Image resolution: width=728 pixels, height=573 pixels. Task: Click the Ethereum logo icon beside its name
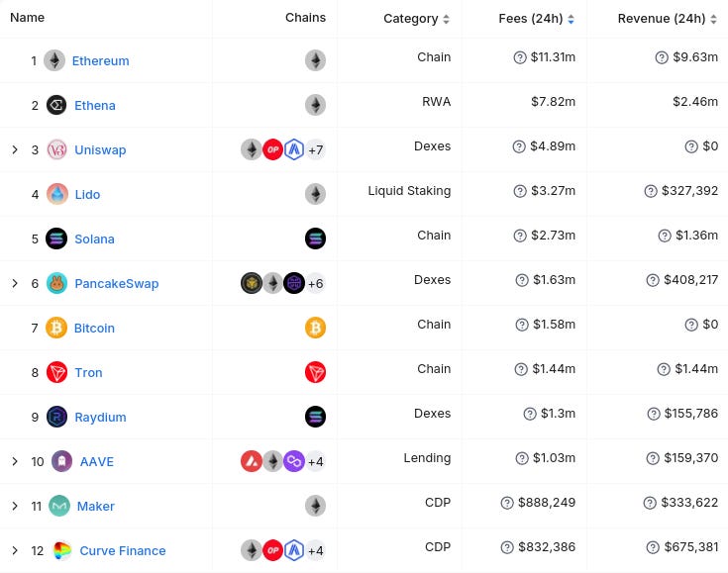coord(54,60)
